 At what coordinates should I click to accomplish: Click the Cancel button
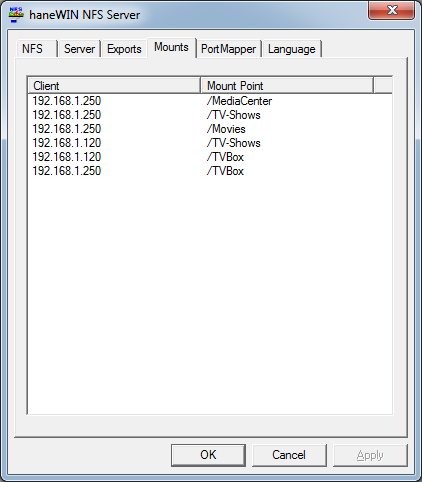tap(289, 455)
